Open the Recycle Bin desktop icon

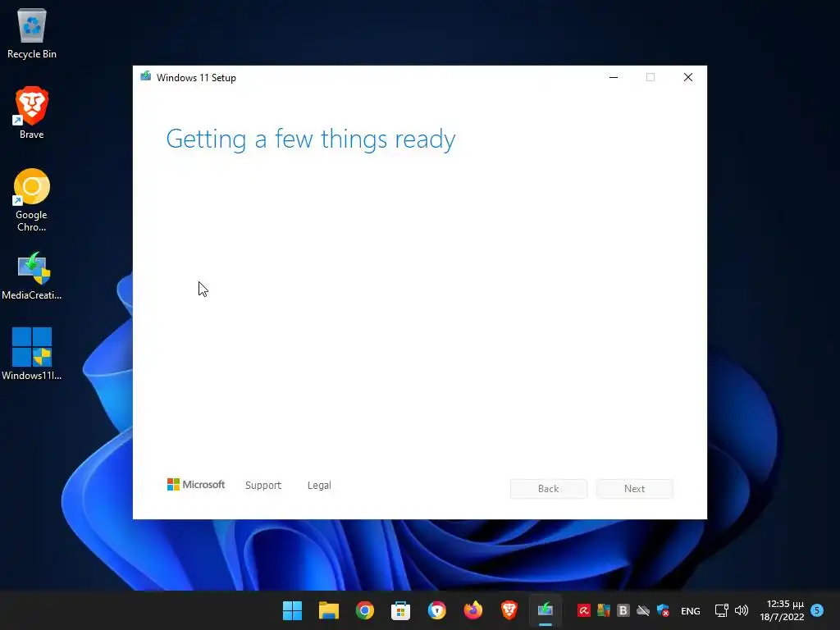[x=32, y=33]
